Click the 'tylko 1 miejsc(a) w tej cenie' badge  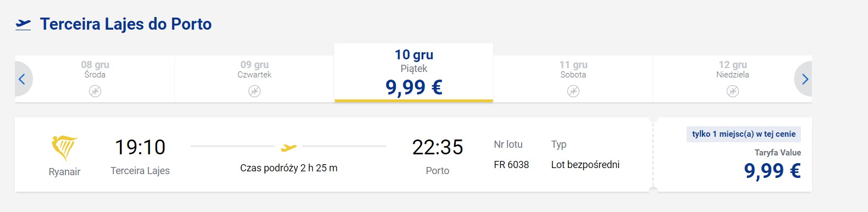tap(744, 134)
